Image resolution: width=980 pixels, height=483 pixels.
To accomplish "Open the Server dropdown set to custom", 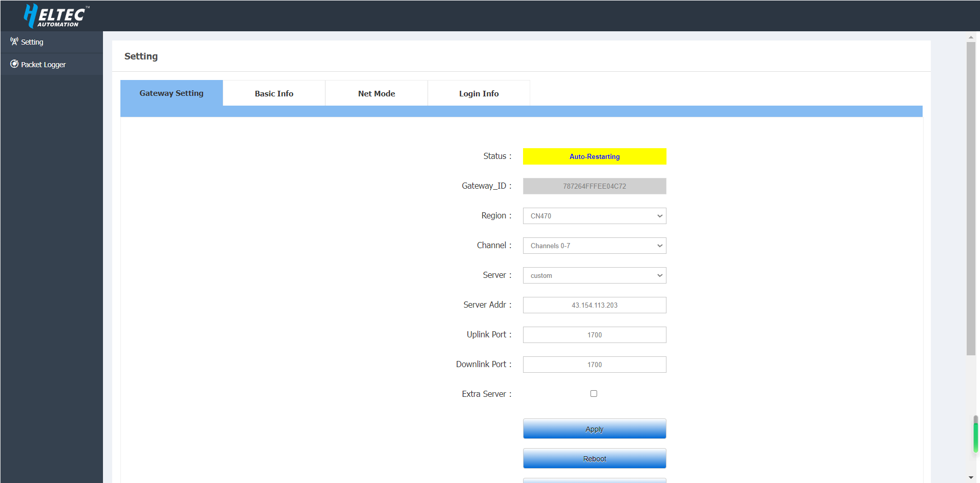I will pyautogui.click(x=594, y=275).
